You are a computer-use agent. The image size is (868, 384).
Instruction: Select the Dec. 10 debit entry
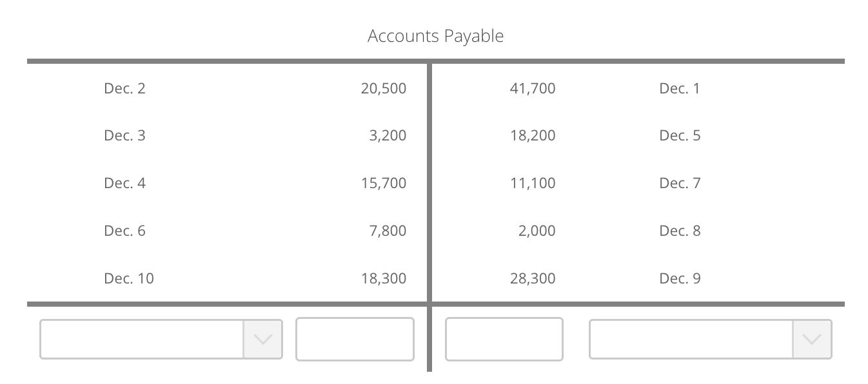(x=384, y=278)
